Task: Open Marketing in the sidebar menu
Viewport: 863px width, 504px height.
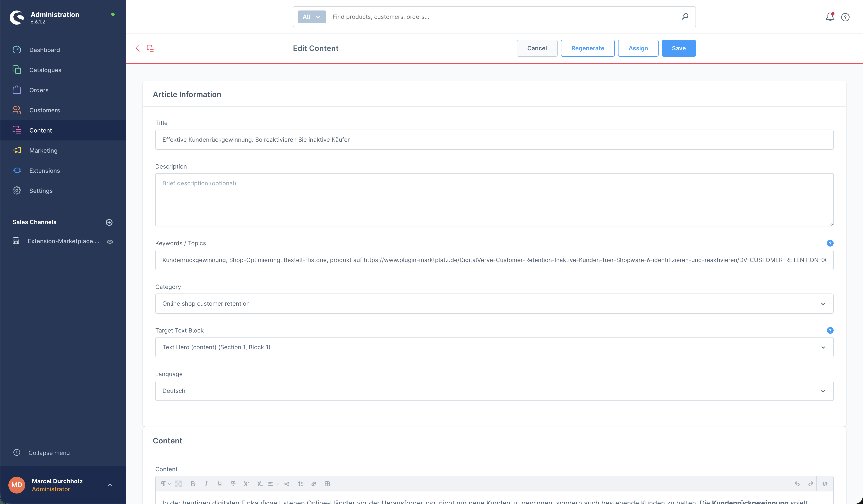Action: (x=43, y=151)
